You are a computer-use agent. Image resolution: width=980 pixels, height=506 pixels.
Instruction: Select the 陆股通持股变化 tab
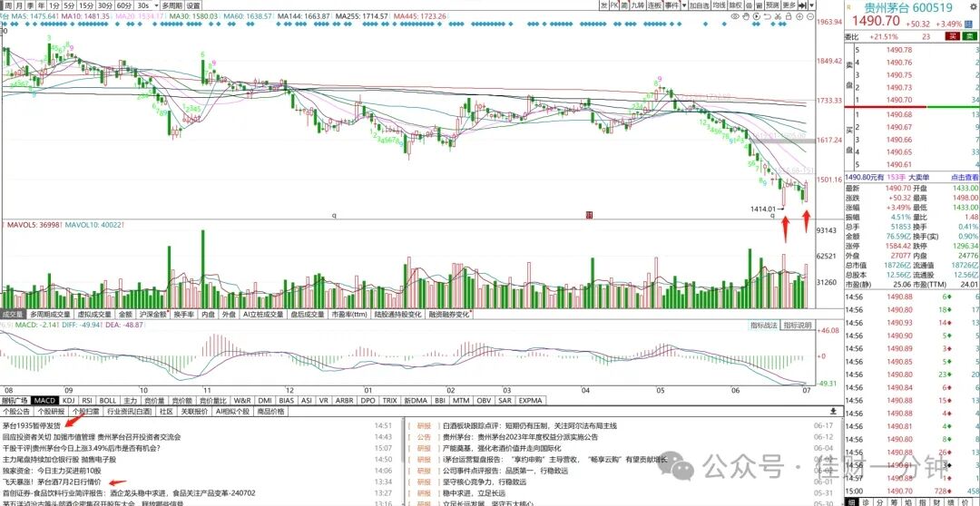[397, 315]
